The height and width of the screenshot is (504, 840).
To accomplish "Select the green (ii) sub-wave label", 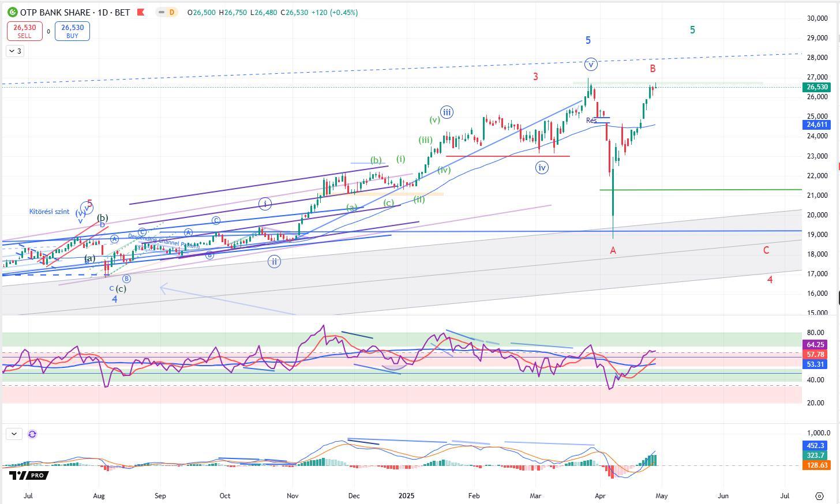I will 419,200.
